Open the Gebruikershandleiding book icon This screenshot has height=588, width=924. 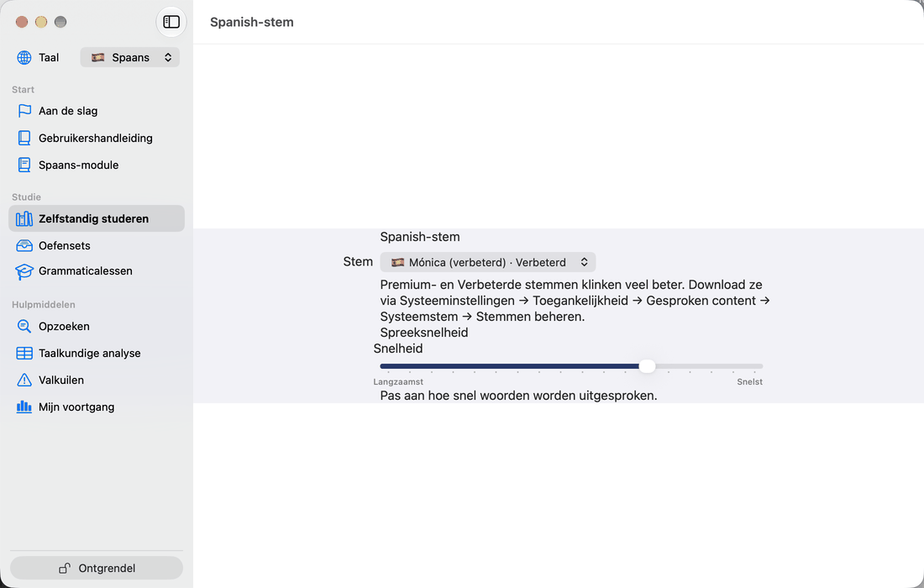(24, 138)
